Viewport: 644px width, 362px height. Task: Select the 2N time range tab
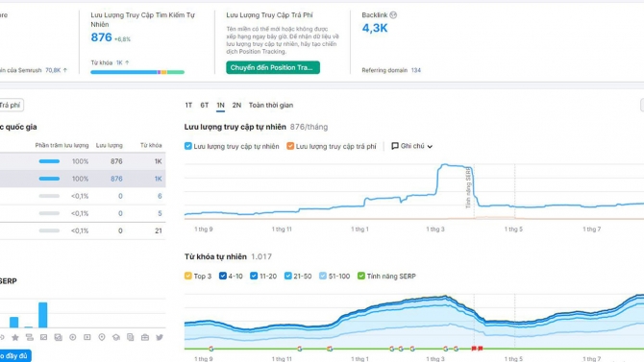[x=236, y=105]
